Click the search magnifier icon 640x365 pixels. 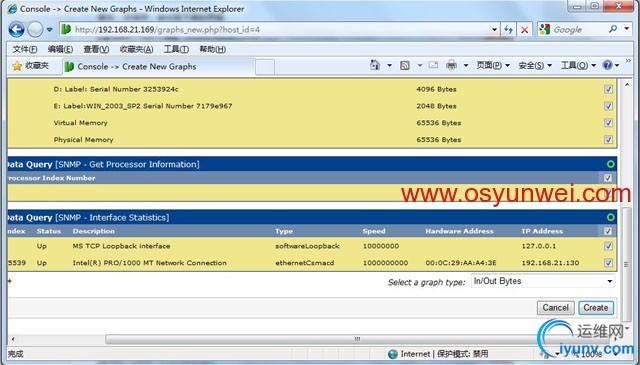pos(613,29)
